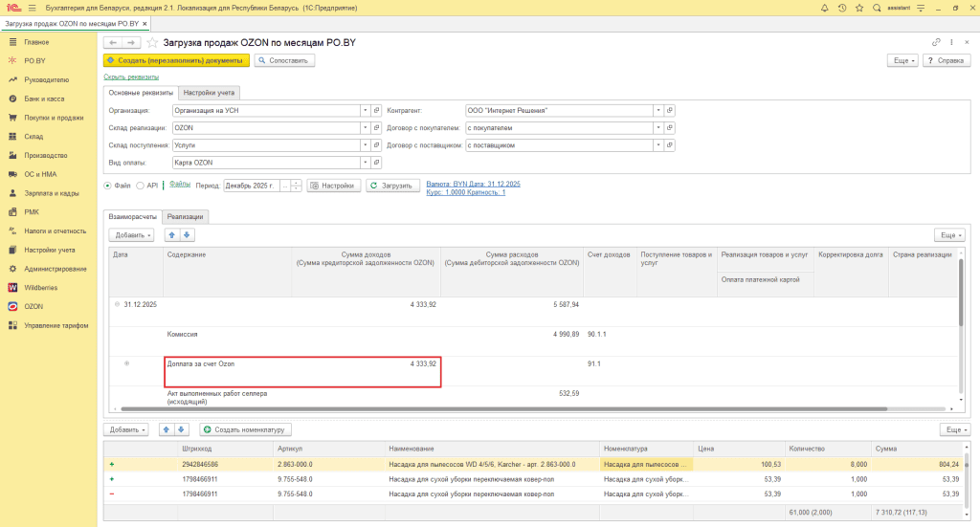Select the Файл radio button

[107, 186]
